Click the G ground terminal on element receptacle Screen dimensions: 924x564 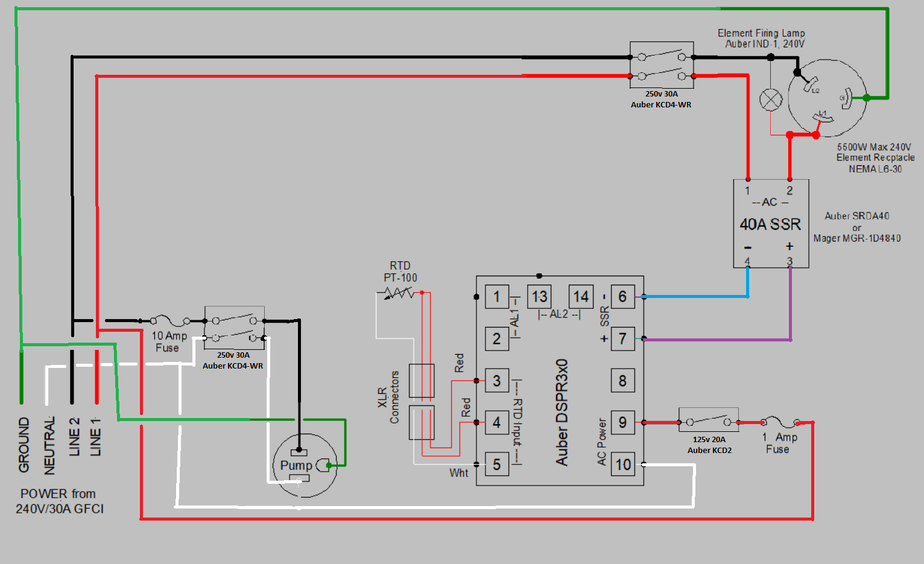click(846, 98)
